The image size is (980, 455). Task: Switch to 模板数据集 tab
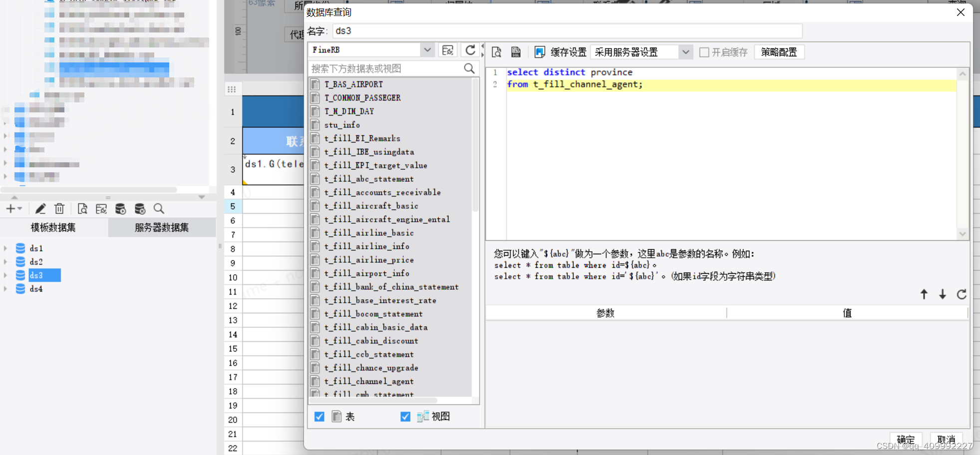click(x=53, y=228)
